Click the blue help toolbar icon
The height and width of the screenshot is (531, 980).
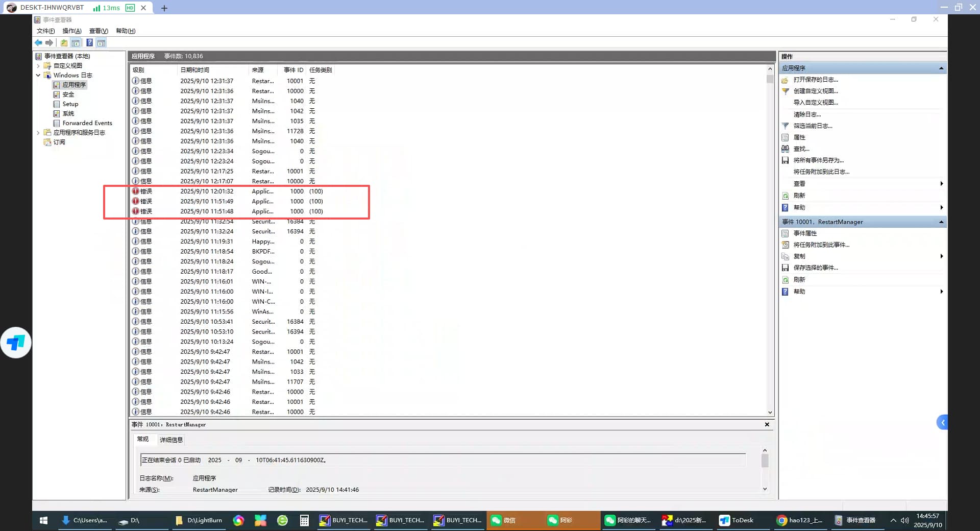tap(89, 43)
